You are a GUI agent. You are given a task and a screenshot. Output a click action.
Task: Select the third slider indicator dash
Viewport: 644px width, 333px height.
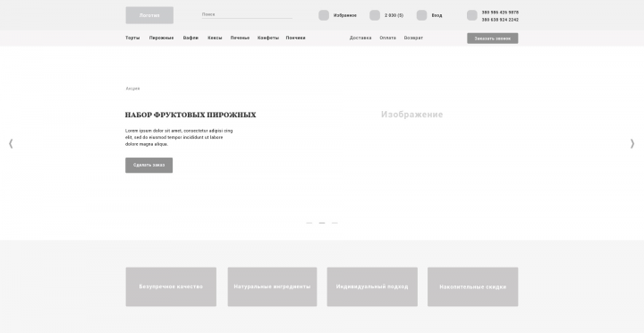335,223
